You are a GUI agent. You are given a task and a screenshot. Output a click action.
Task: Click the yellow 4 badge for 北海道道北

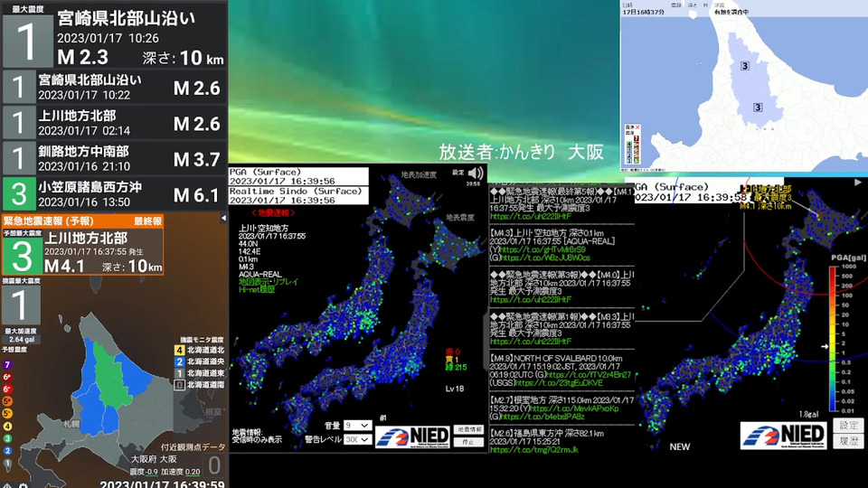(179, 350)
